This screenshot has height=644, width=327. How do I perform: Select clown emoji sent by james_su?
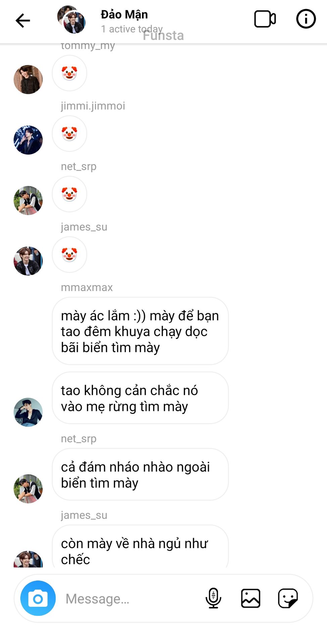click(69, 255)
